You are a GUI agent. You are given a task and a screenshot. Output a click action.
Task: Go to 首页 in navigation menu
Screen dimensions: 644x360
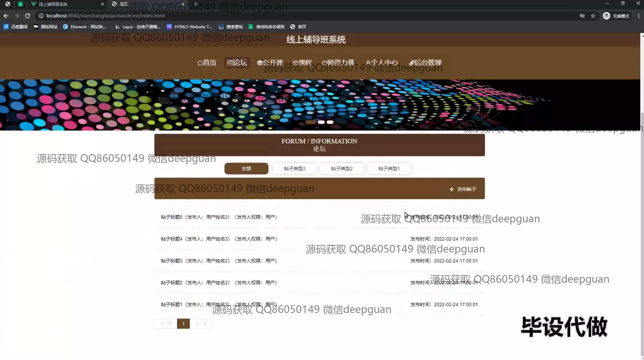point(207,63)
